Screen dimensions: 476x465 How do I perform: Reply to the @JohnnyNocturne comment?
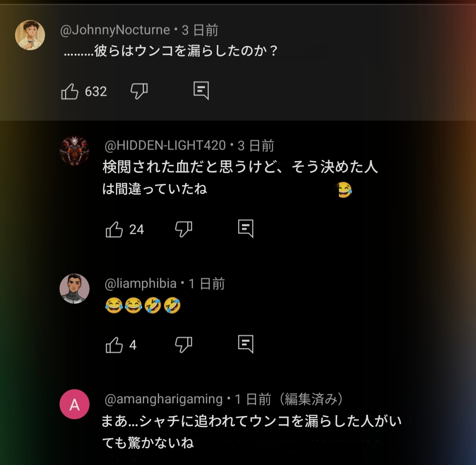(201, 91)
